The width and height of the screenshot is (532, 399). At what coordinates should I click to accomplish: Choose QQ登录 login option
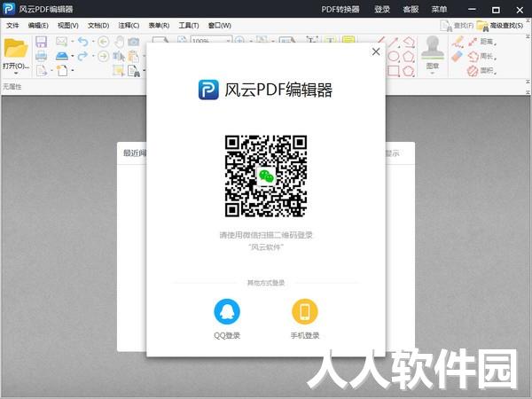point(227,318)
